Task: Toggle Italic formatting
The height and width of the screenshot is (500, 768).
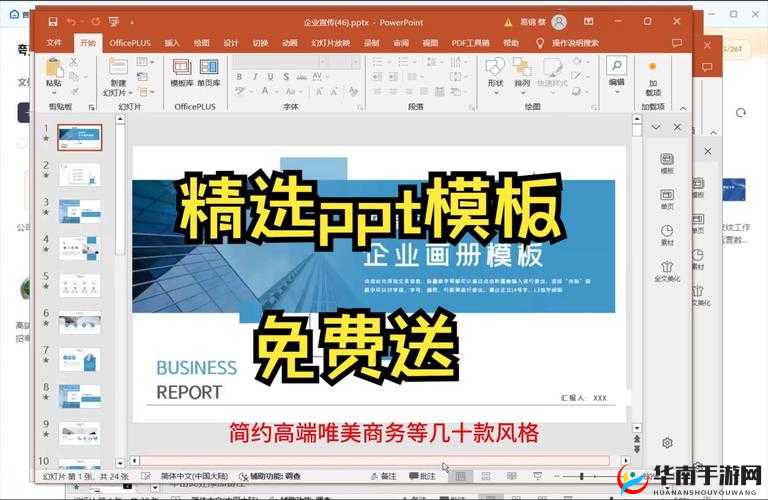Action: point(255,77)
